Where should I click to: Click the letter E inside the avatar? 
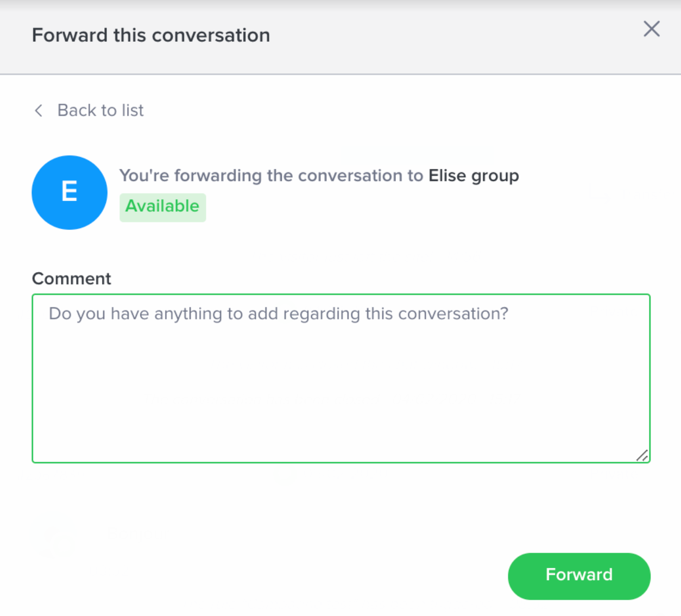click(x=69, y=192)
